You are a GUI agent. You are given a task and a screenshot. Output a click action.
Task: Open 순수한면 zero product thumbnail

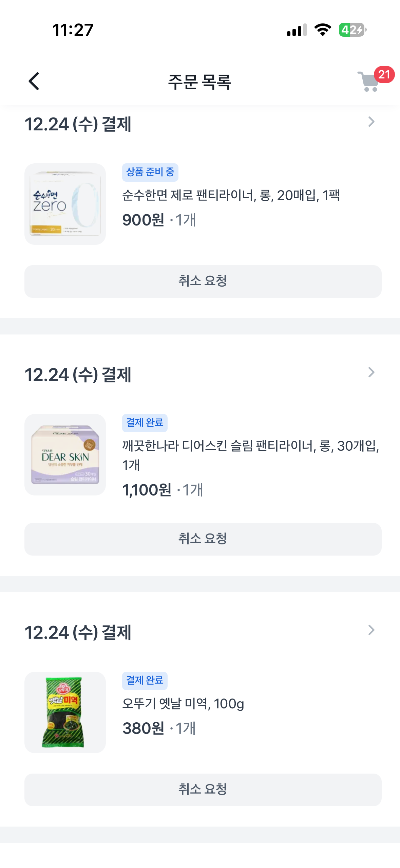[x=65, y=204]
